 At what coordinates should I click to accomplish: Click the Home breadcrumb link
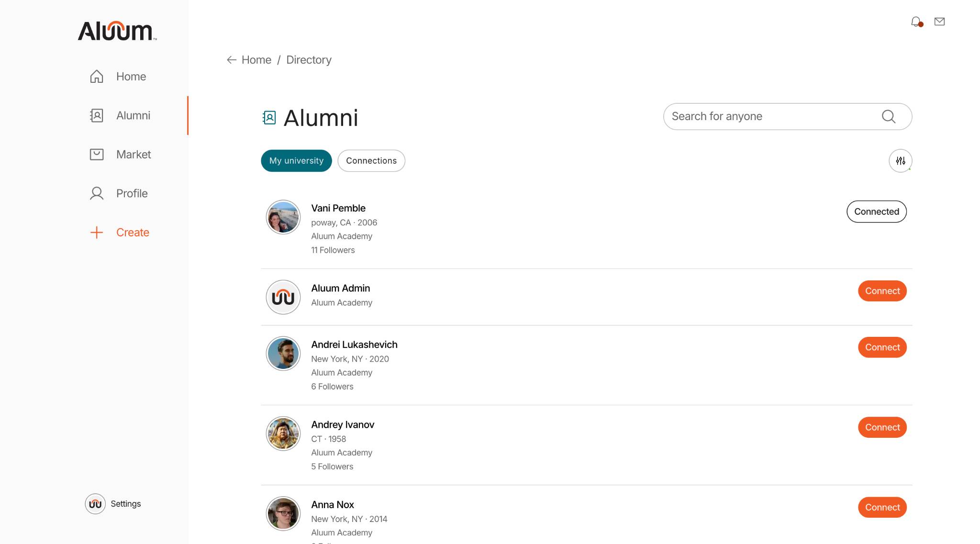coord(256,60)
